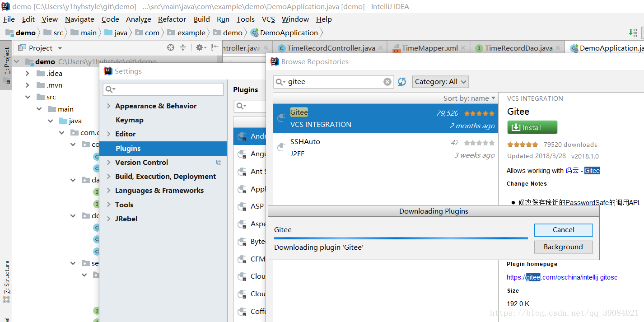The height and width of the screenshot is (322, 644).
Task: Open the Category: All dropdown
Action: coord(440,82)
